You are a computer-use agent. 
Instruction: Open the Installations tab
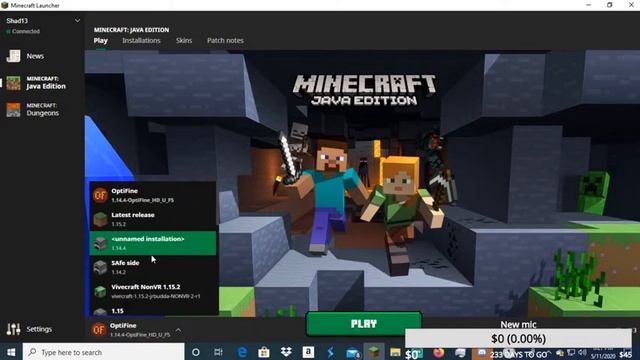click(x=141, y=40)
